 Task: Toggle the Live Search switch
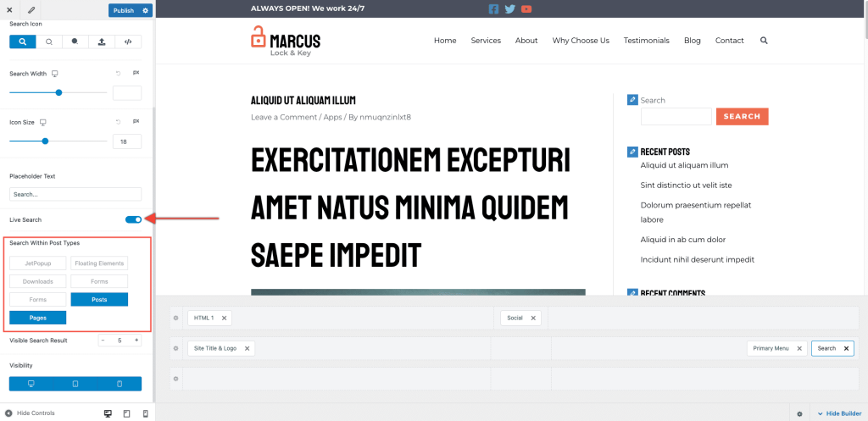tap(133, 219)
